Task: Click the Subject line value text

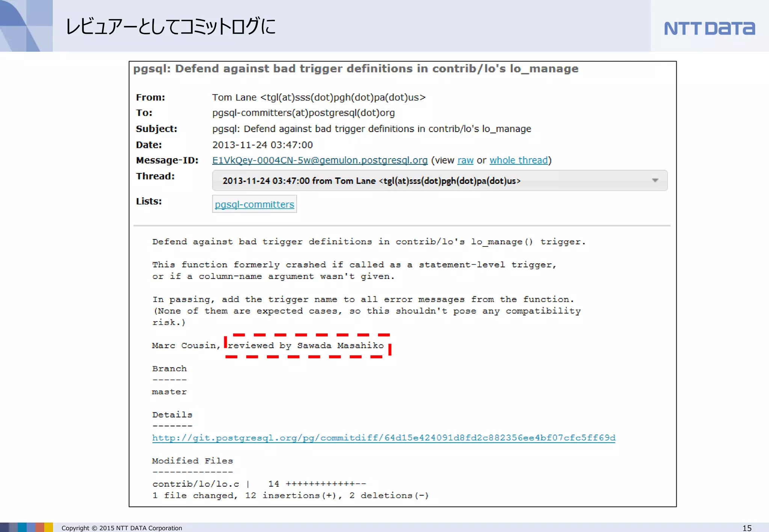Action: tap(371, 129)
